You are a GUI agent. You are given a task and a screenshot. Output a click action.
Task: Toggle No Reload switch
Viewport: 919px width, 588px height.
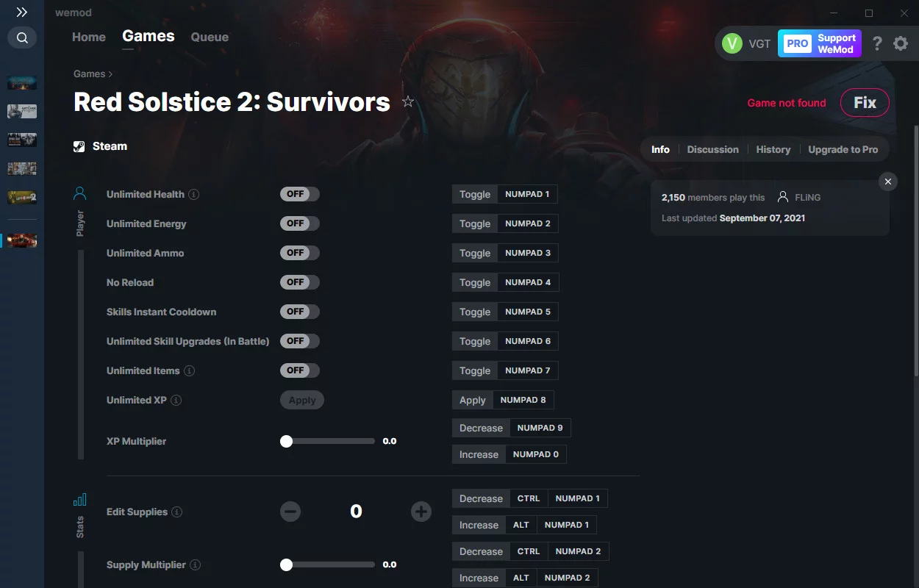300,282
